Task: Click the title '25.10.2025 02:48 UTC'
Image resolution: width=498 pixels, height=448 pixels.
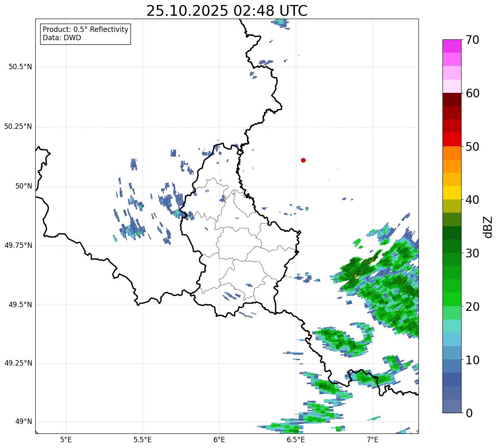Action: [x=227, y=11]
